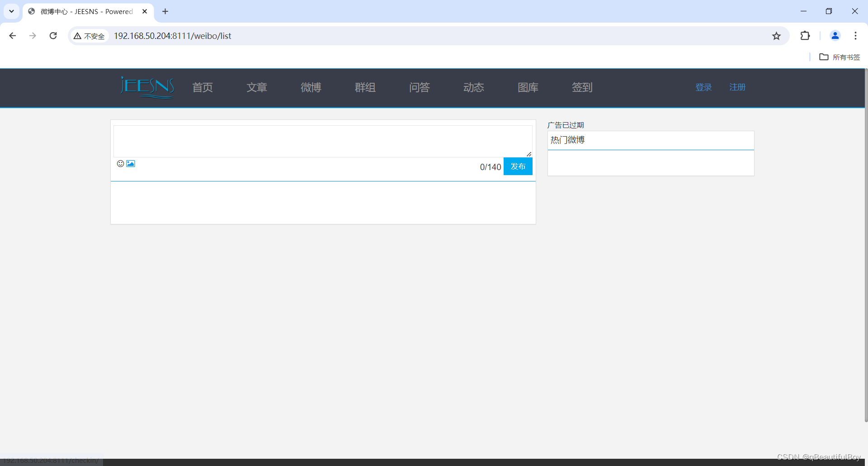Open the 问答 navigation item
The width and height of the screenshot is (868, 466).
click(420, 87)
